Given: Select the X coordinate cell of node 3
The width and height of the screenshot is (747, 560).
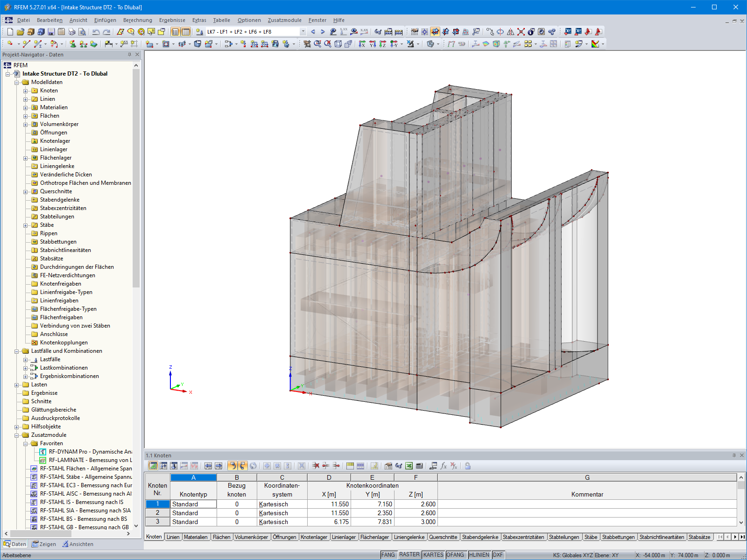Looking at the screenshot, I should pos(329,522).
